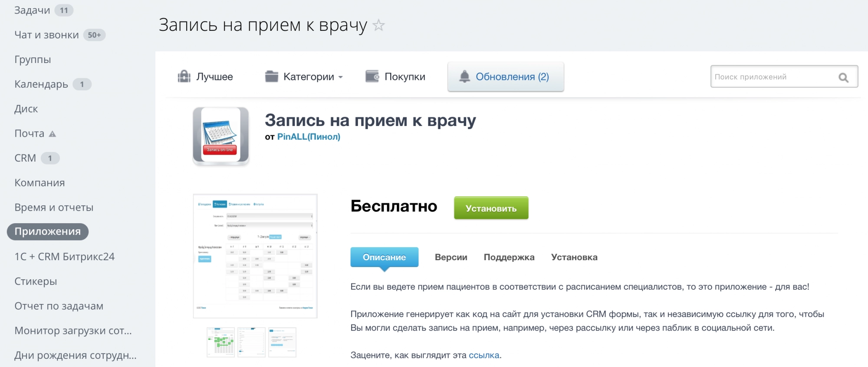Click the bell icon on Обновления tab
This screenshot has height=367, width=868.
[464, 77]
